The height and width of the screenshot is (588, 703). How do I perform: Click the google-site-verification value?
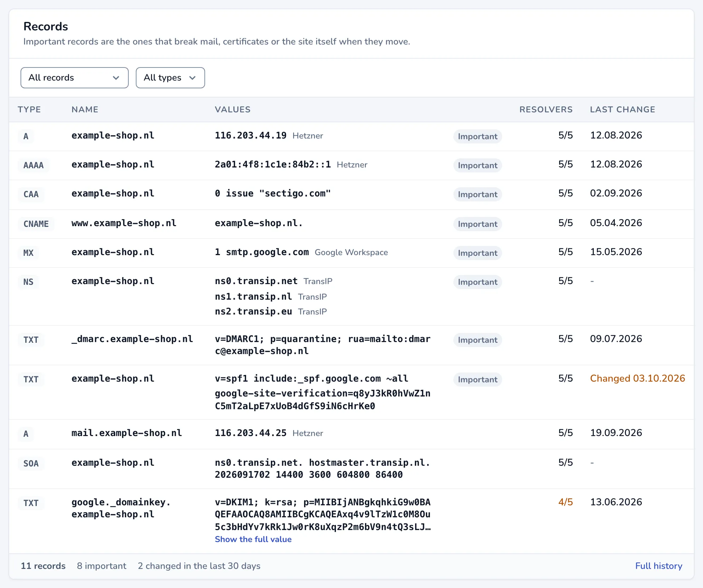(323, 400)
